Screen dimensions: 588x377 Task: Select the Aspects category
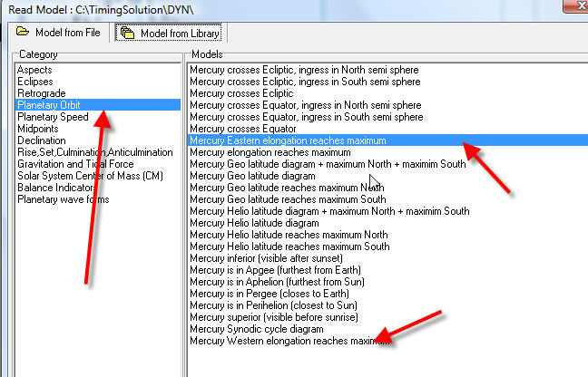[x=34, y=70]
